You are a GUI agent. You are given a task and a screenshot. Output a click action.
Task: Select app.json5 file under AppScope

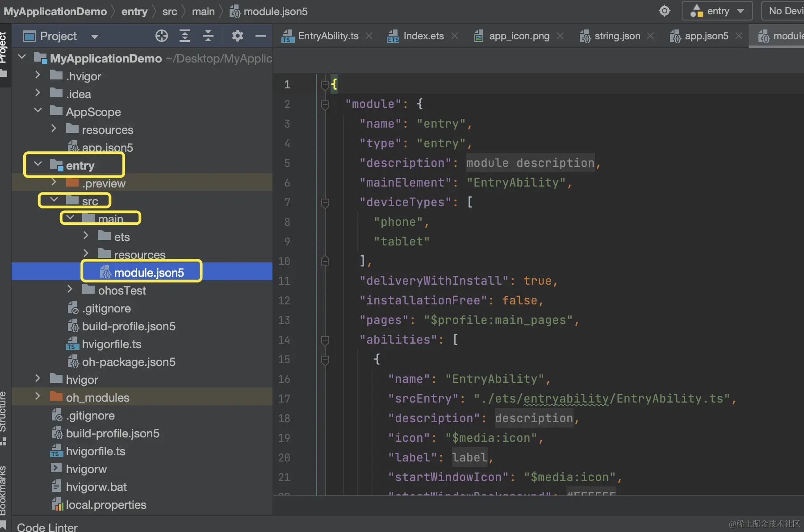[x=100, y=147]
